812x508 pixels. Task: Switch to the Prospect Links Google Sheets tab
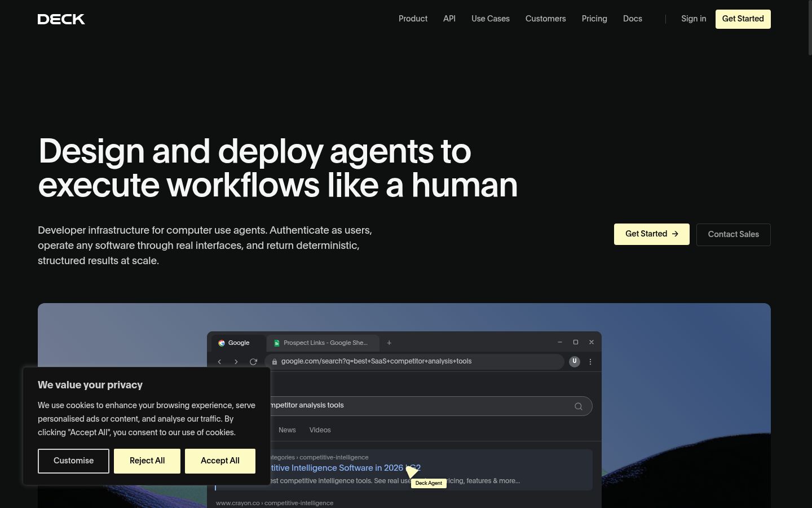(323, 343)
